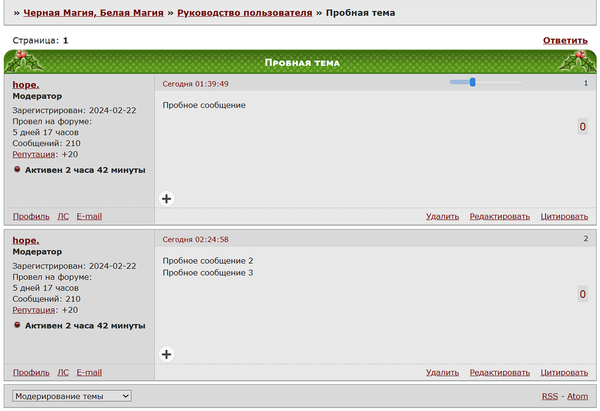Send a private message via ЛС in second post
The width and height of the screenshot is (600, 411).
[x=63, y=372]
